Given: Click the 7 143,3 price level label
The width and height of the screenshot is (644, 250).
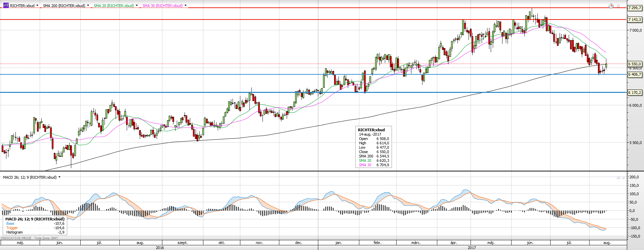Looking at the screenshot, I should [x=635, y=20].
